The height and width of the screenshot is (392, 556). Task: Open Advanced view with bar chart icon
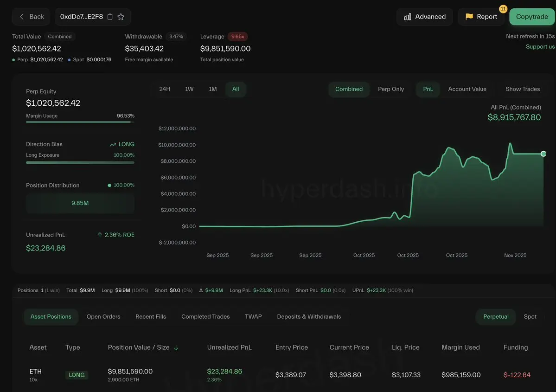pyautogui.click(x=424, y=17)
